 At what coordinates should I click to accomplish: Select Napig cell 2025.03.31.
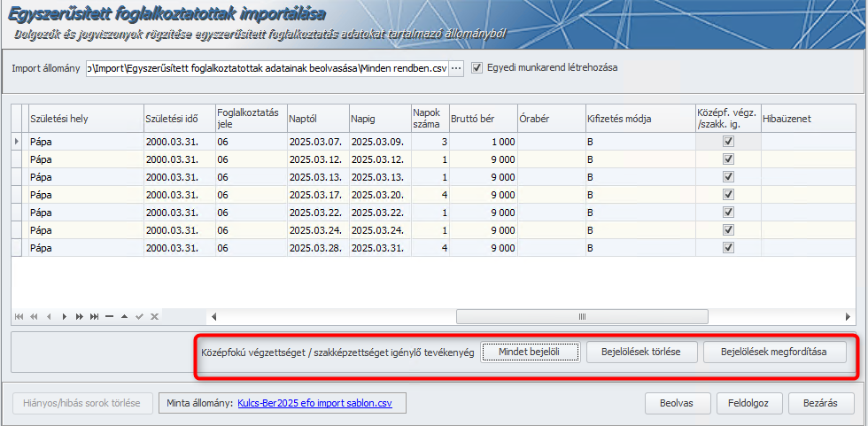click(x=380, y=247)
